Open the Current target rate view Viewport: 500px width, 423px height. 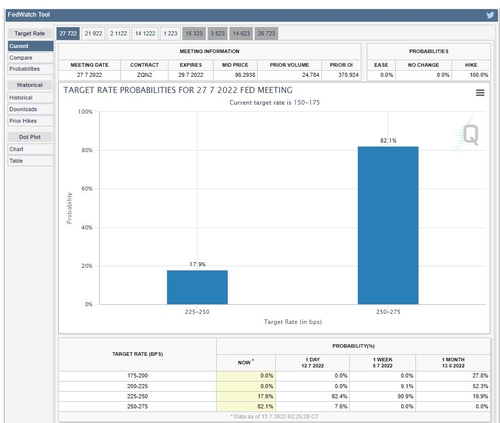tap(30, 46)
